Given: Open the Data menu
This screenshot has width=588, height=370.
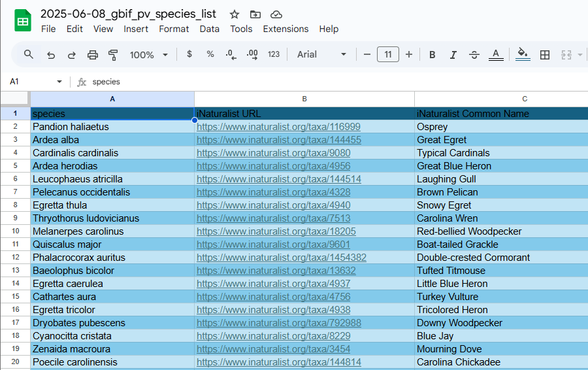Looking at the screenshot, I should [x=209, y=29].
